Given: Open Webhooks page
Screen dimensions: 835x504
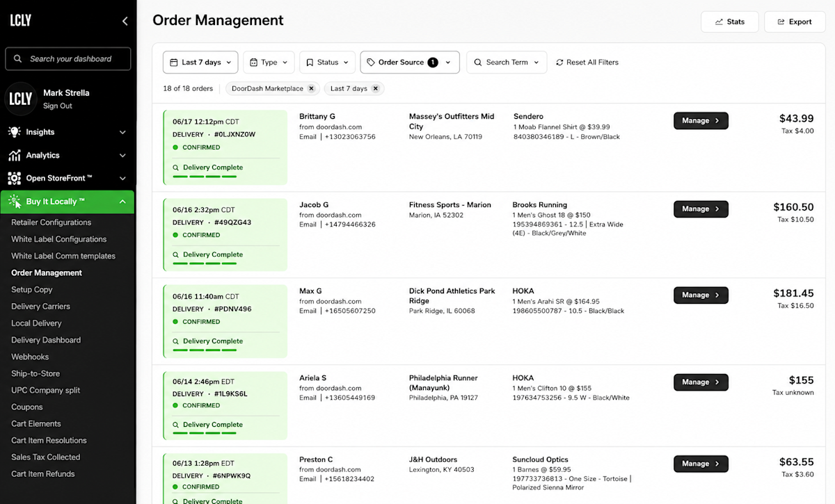Looking at the screenshot, I should point(30,357).
